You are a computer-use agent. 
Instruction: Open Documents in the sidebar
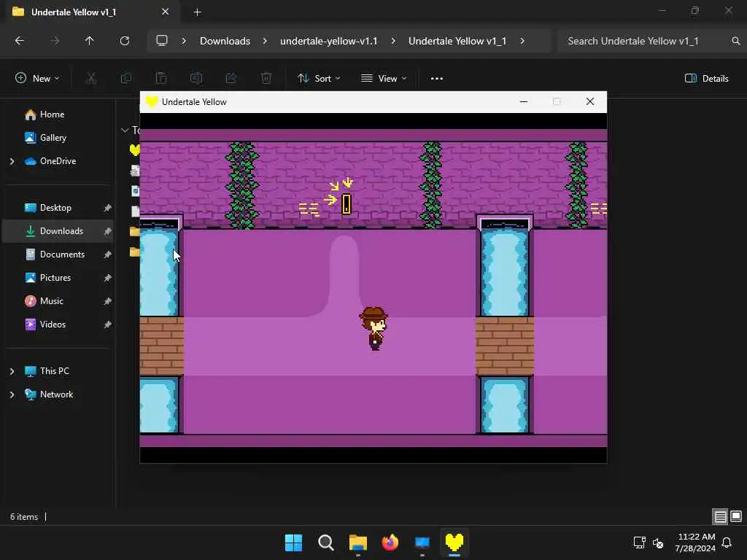[62, 254]
